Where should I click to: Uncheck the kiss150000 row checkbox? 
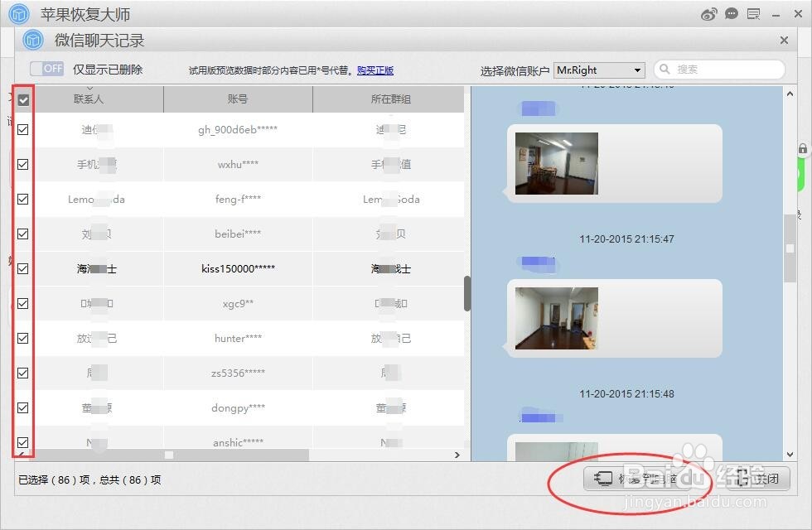(23, 268)
